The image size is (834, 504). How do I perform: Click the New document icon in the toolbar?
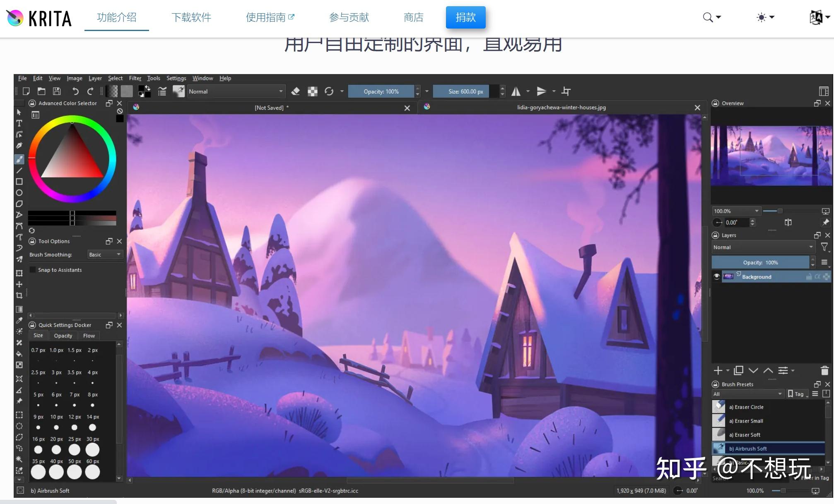[x=26, y=91]
